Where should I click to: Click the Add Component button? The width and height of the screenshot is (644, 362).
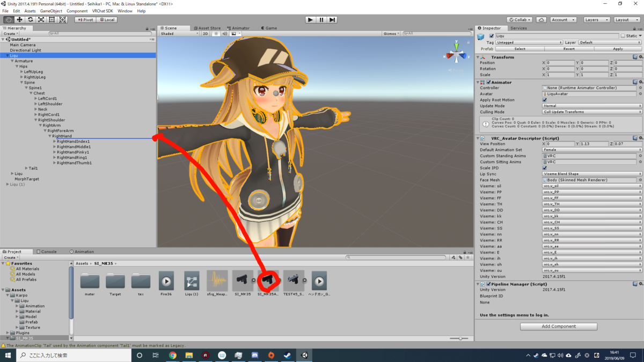[559, 326]
